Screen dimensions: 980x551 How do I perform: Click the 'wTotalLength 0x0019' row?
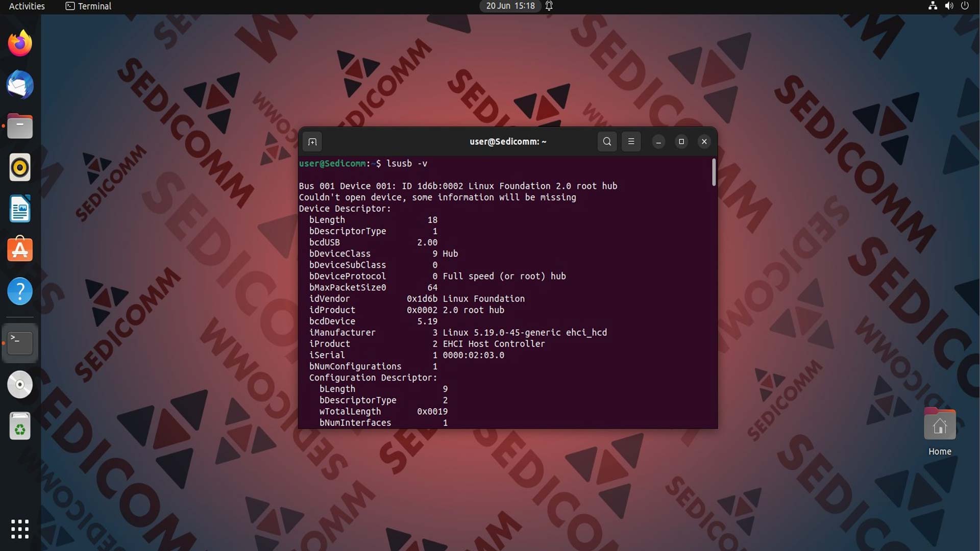[x=383, y=411]
